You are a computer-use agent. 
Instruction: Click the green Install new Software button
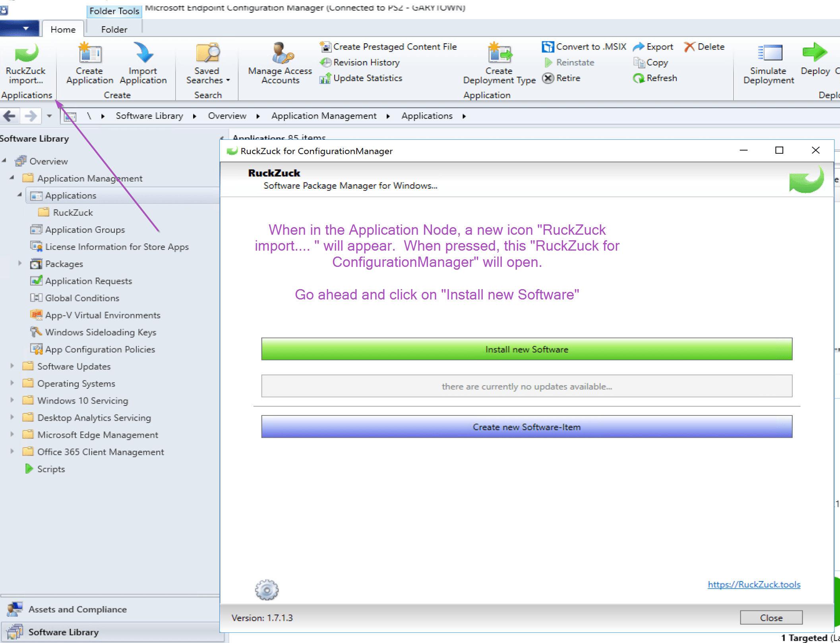pos(526,349)
